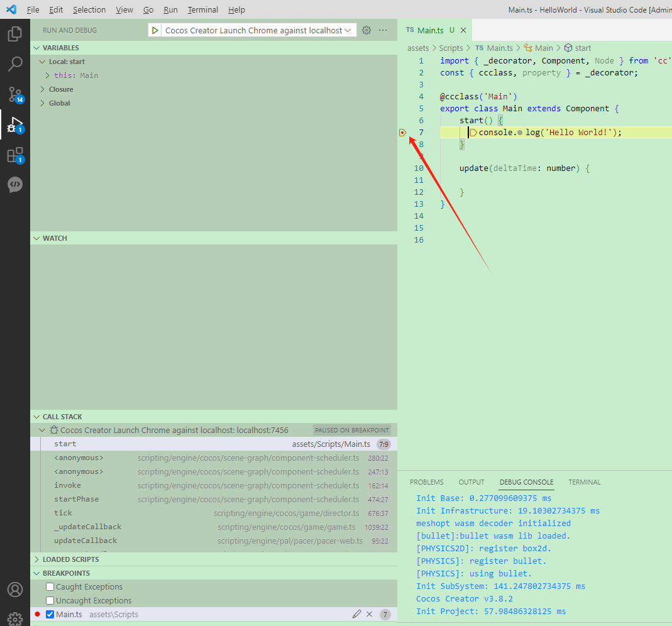The image size is (672, 626).
Task: Click the breakpoint glyph on line 7
Action: (402, 133)
